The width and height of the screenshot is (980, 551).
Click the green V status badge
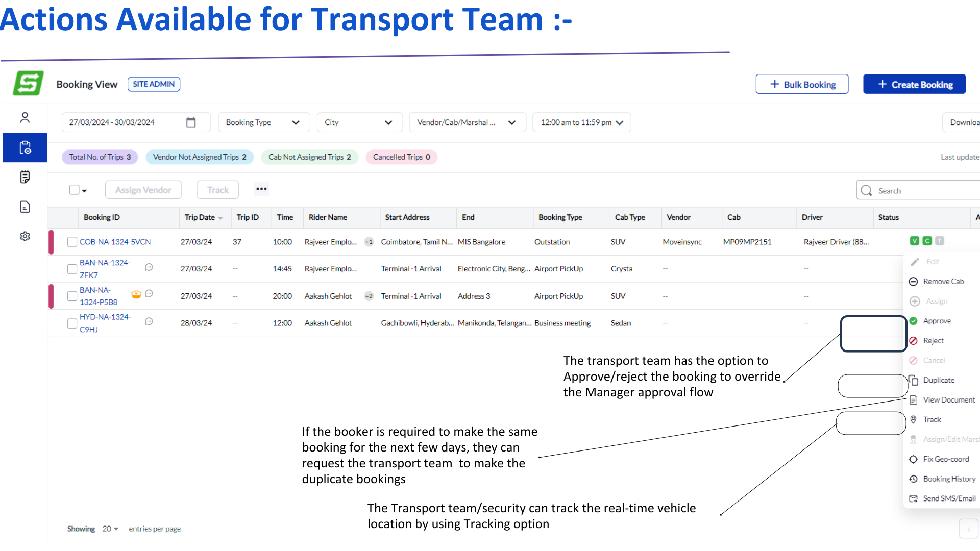coord(914,241)
